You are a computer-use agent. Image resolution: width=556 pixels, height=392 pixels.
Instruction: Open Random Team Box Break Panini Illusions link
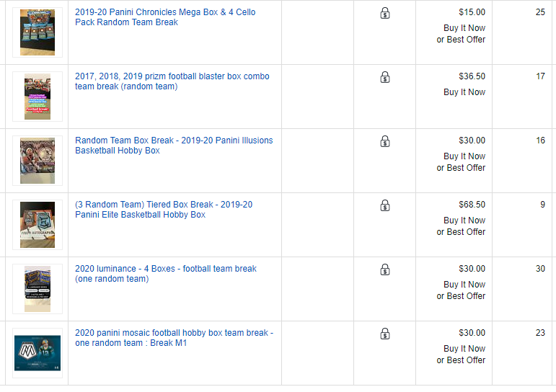174,146
